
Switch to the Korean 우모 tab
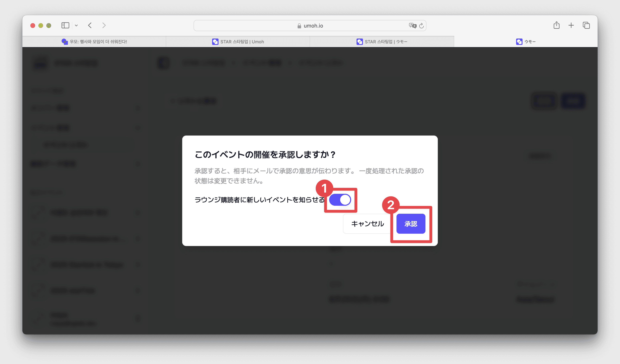94,42
